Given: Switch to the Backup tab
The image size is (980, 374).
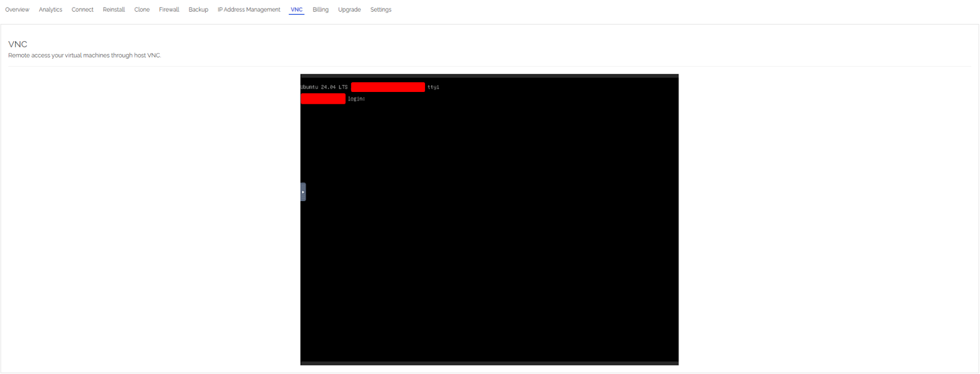Looking at the screenshot, I should (198, 10).
